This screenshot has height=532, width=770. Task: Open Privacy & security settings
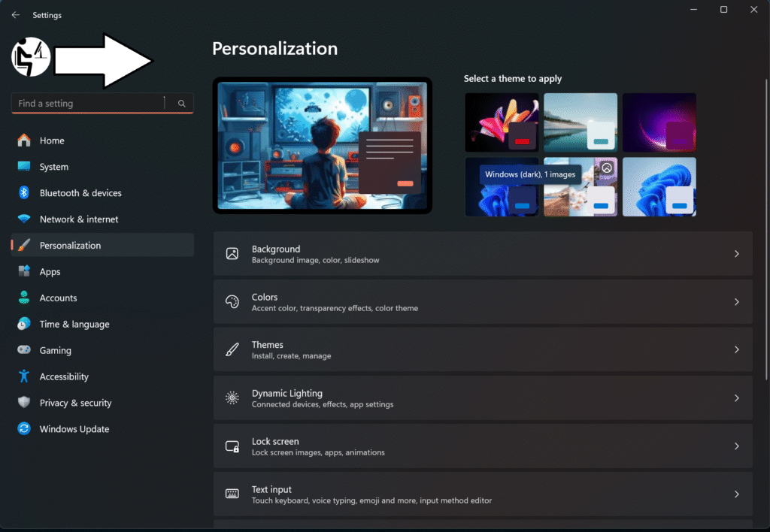tap(102, 403)
